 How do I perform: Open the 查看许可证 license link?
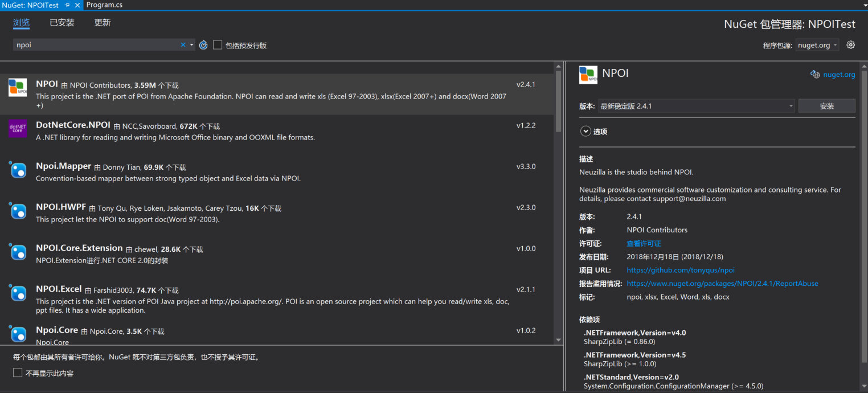tap(644, 244)
